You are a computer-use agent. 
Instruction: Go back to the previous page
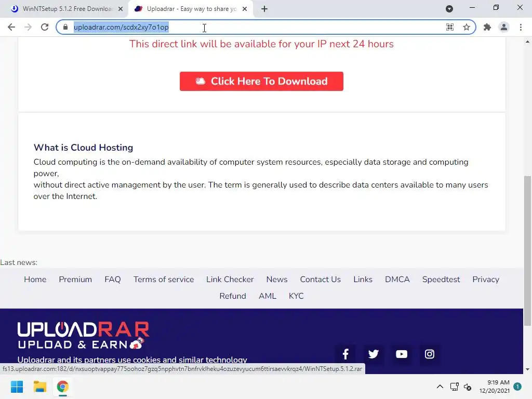tap(11, 27)
